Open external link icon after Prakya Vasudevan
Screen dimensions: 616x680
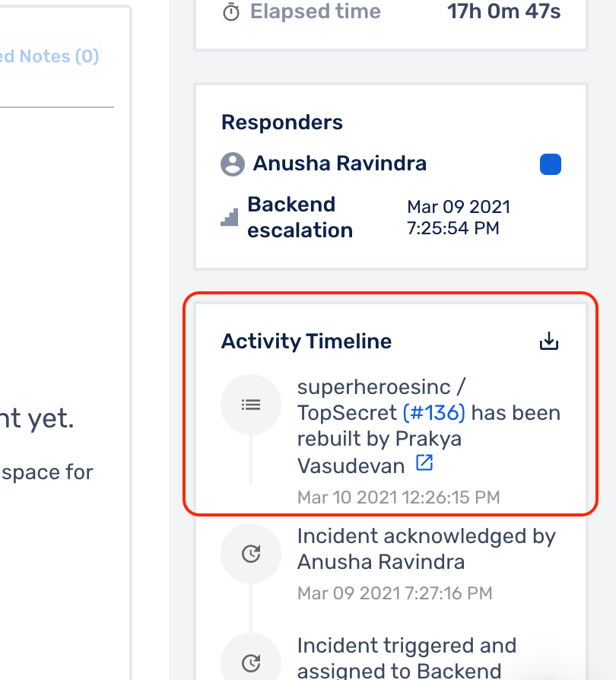coord(424,462)
